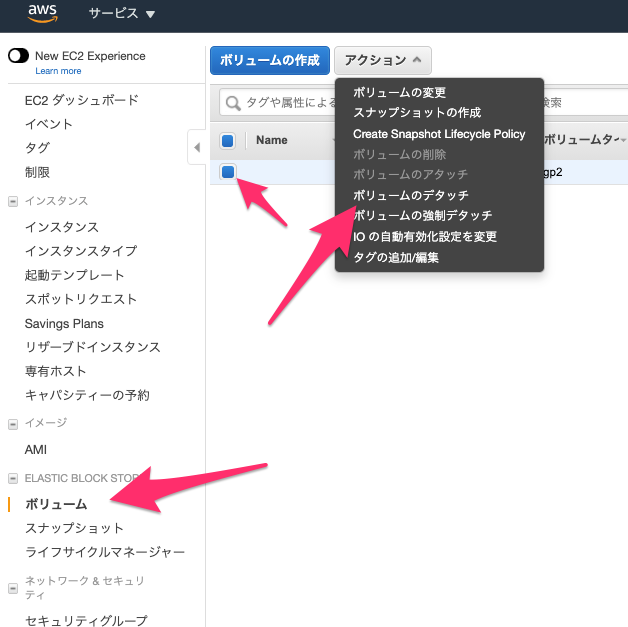628x627 pixels.
Task: Open スポットリクエスト page
Action: (x=81, y=299)
